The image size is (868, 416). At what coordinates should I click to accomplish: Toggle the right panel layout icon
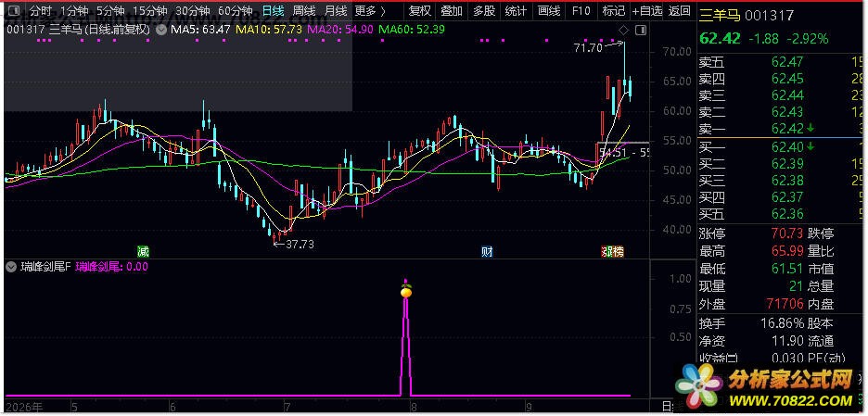point(641,30)
